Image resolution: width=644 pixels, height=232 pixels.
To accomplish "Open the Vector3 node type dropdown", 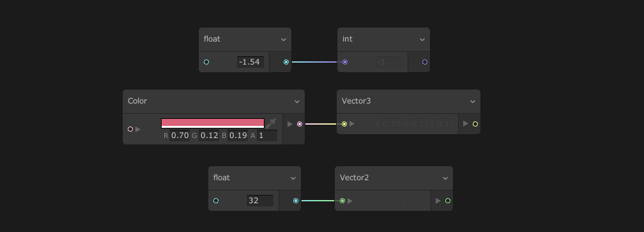I will tap(473, 102).
